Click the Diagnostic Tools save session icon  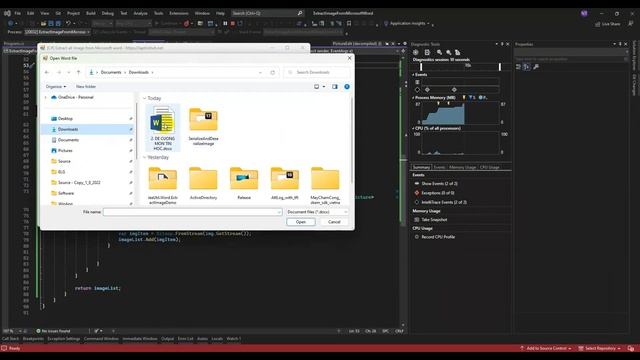427,52
